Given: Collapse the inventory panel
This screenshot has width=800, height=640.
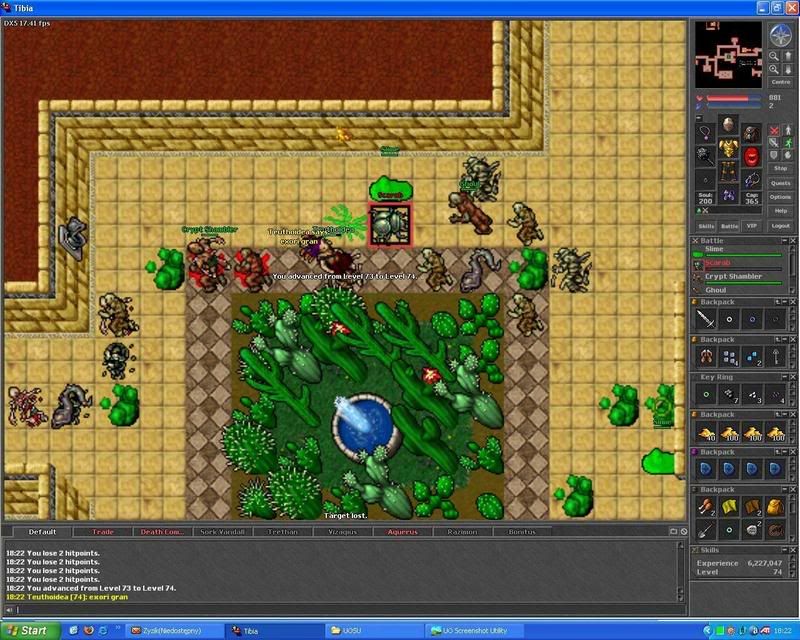Looking at the screenshot, I should (699, 118).
